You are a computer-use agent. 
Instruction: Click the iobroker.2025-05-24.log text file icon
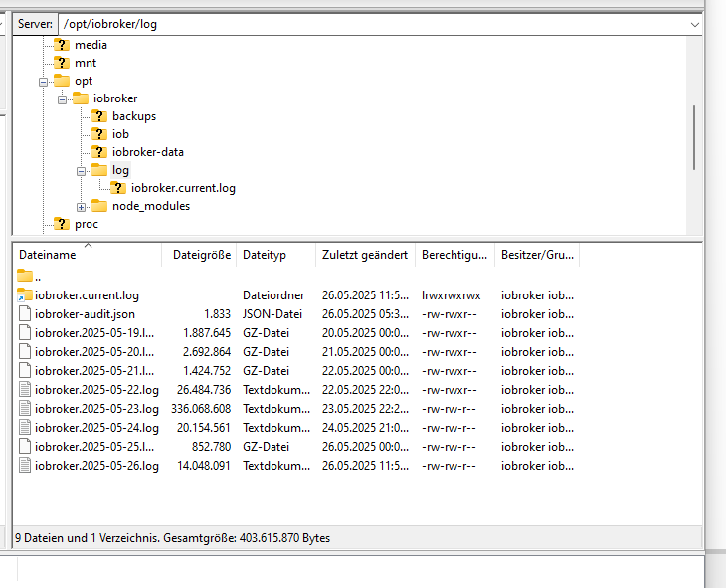25,428
